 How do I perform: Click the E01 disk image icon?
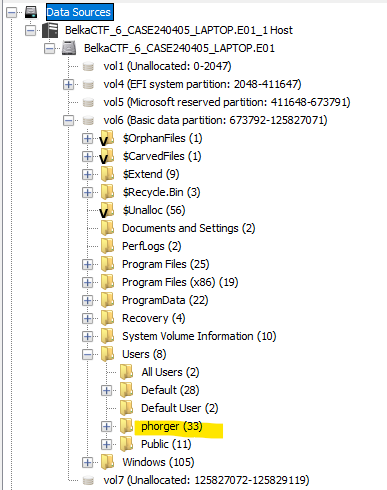(69, 48)
